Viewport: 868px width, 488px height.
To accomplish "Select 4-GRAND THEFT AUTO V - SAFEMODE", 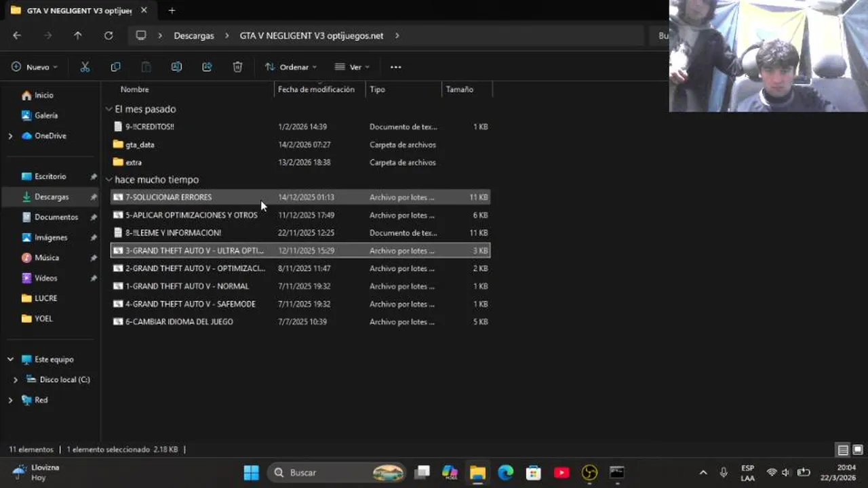I will [300, 304].
